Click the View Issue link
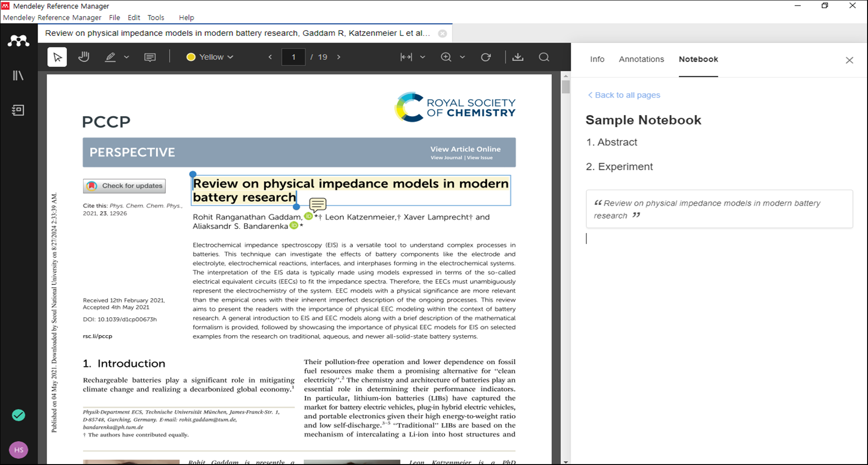Image resolution: width=868 pixels, height=465 pixels. [x=480, y=157]
